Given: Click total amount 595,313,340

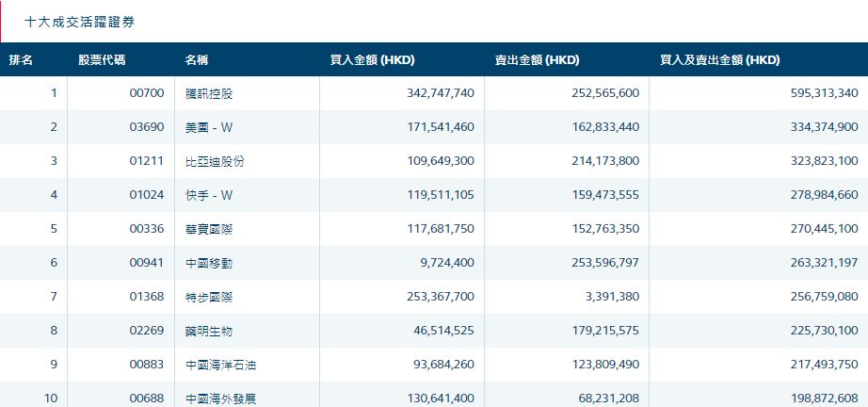Looking at the screenshot, I should point(825,93).
